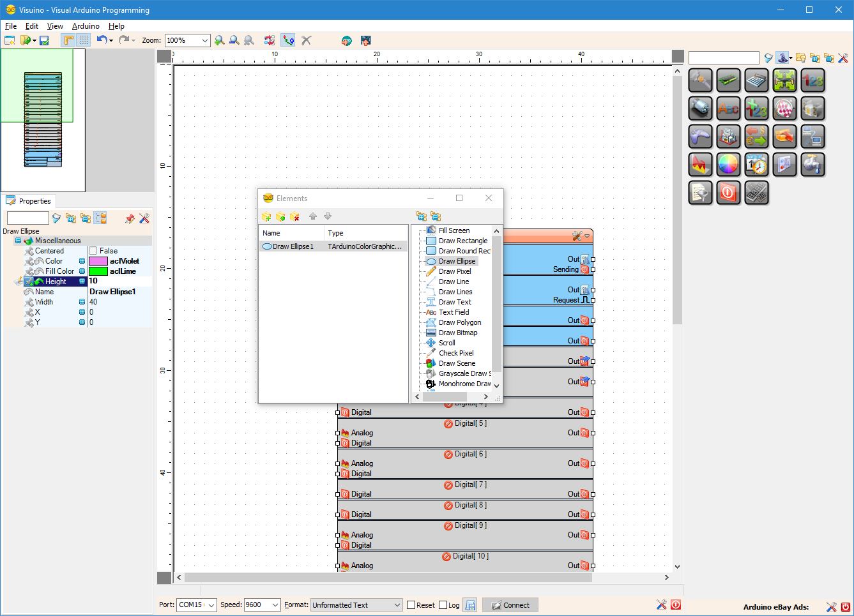
Task: Open the color wheel component category
Action: pos(728,164)
